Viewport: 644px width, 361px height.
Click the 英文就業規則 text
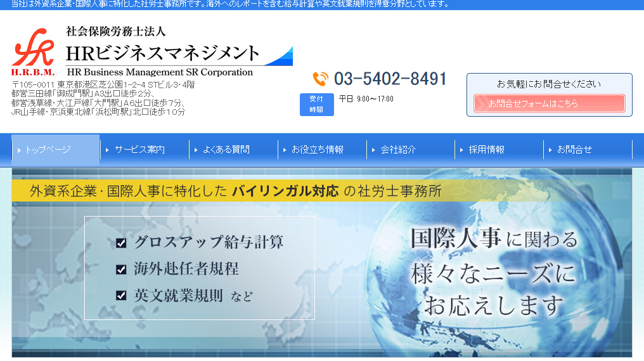pos(178,295)
